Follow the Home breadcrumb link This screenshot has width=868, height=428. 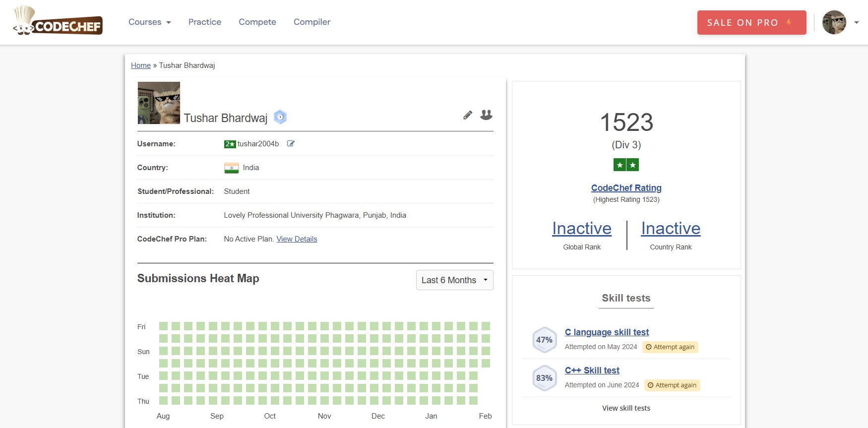point(141,65)
